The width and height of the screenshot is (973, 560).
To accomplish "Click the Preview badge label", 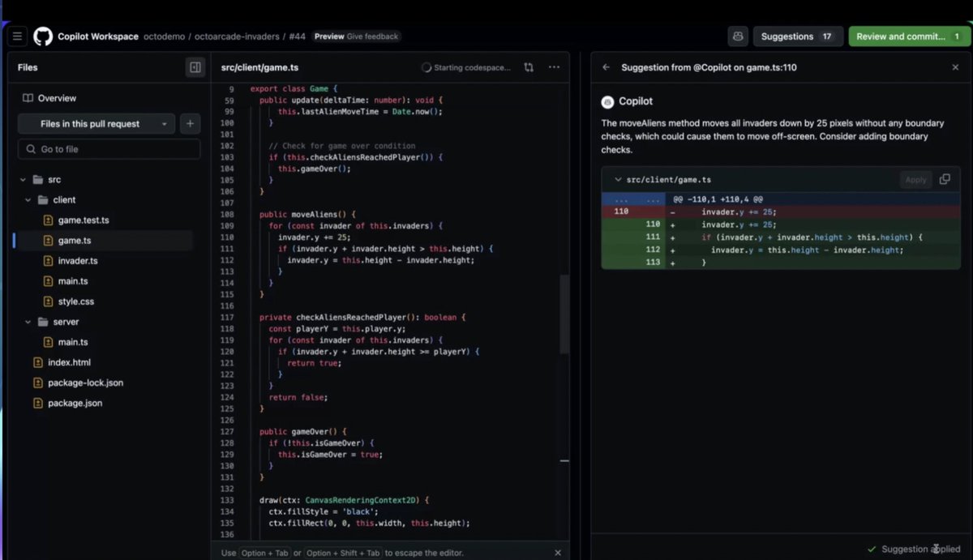I will point(329,36).
